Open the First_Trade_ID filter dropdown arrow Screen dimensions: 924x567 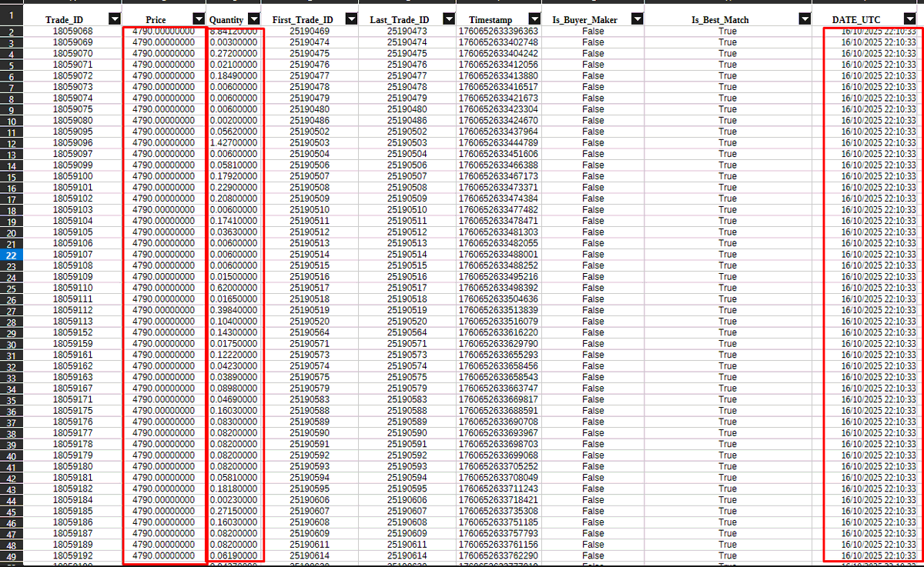click(x=351, y=19)
